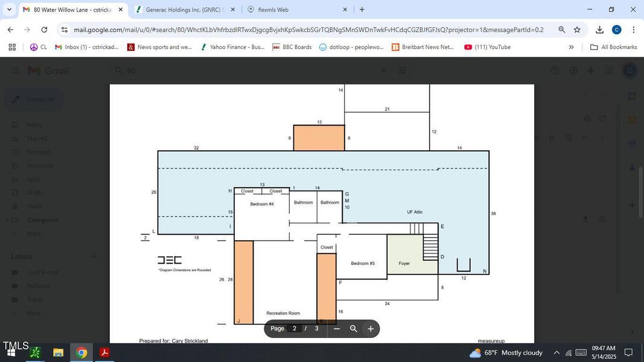Open the YouTube bookmark
This screenshot has height=362, width=644.
click(x=489, y=47)
